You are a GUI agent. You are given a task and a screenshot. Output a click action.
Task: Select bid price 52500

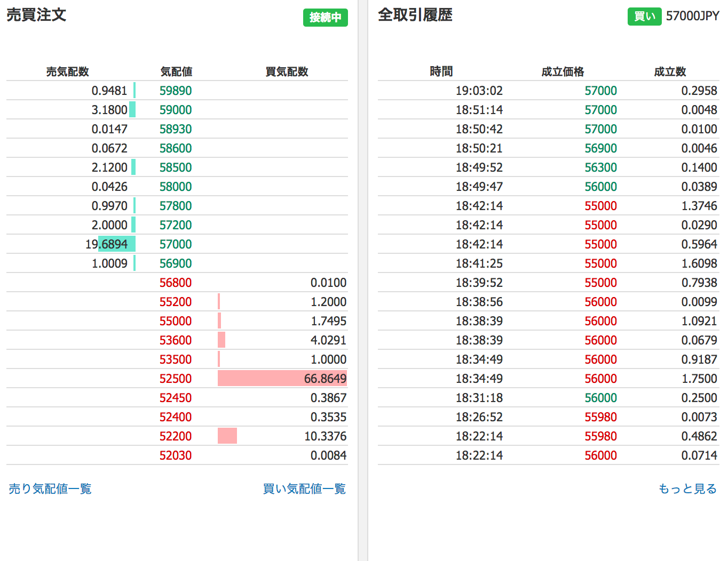176,379
